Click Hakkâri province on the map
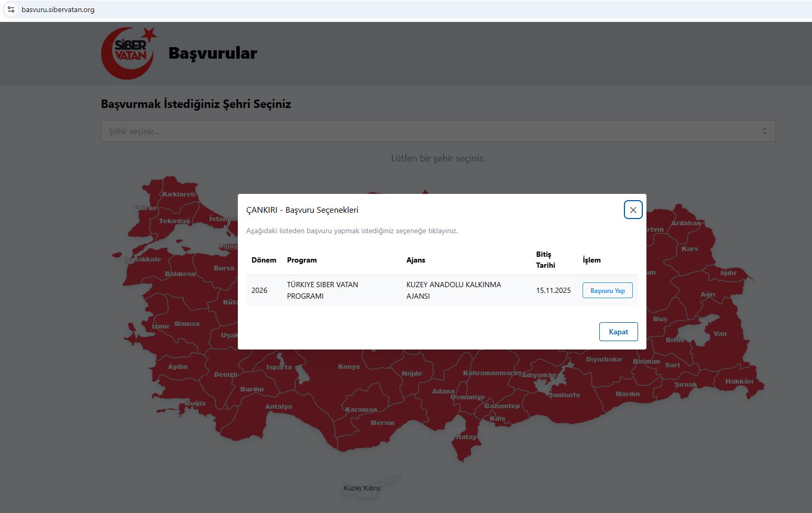The height and width of the screenshot is (513, 812). (739, 381)
